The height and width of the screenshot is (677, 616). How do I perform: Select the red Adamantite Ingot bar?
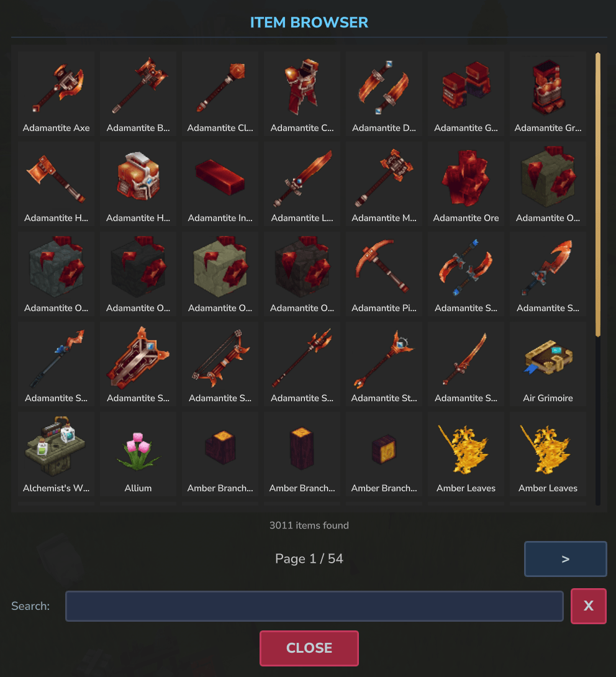pos(220,184)
